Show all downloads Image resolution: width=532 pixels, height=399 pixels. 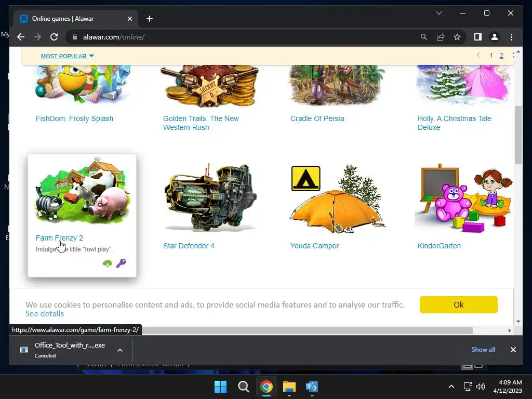pos(483,350)
